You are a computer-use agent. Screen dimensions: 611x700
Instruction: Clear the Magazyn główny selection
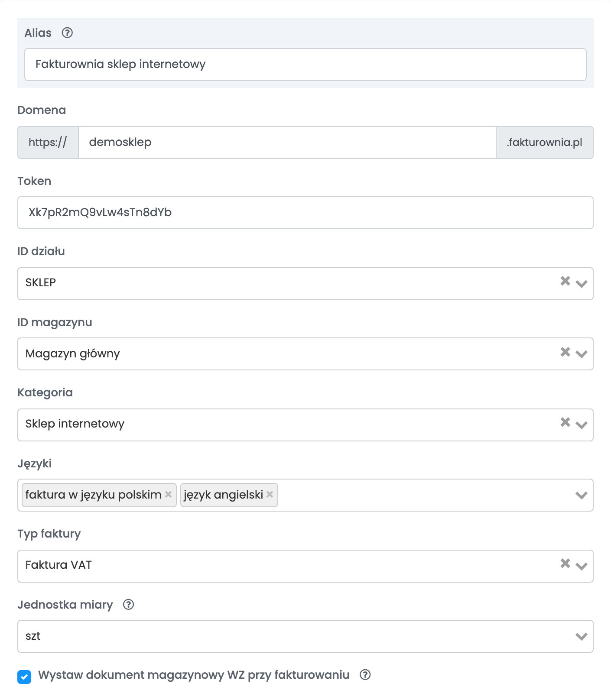(x=565, y=352)
